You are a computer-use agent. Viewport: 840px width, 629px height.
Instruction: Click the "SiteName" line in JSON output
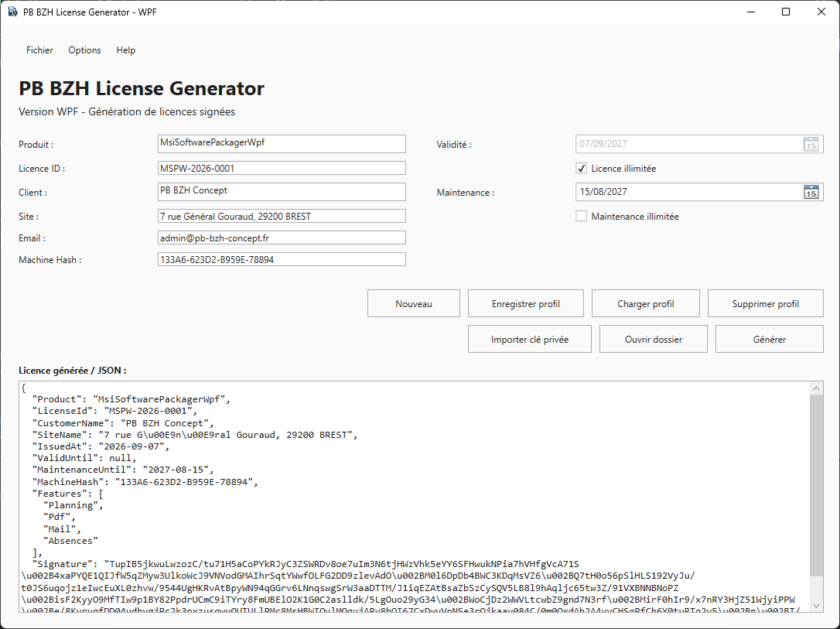coord(195,435)
